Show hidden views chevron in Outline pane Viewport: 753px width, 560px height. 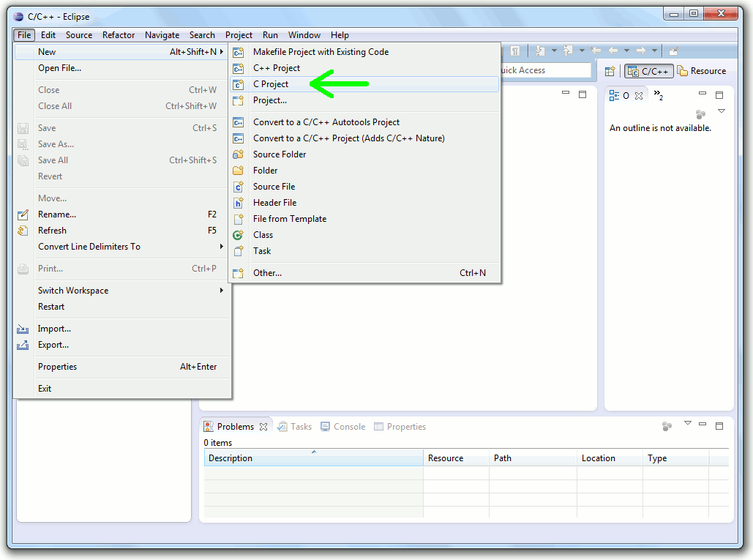pyautogui.click(x=659, y=95)
